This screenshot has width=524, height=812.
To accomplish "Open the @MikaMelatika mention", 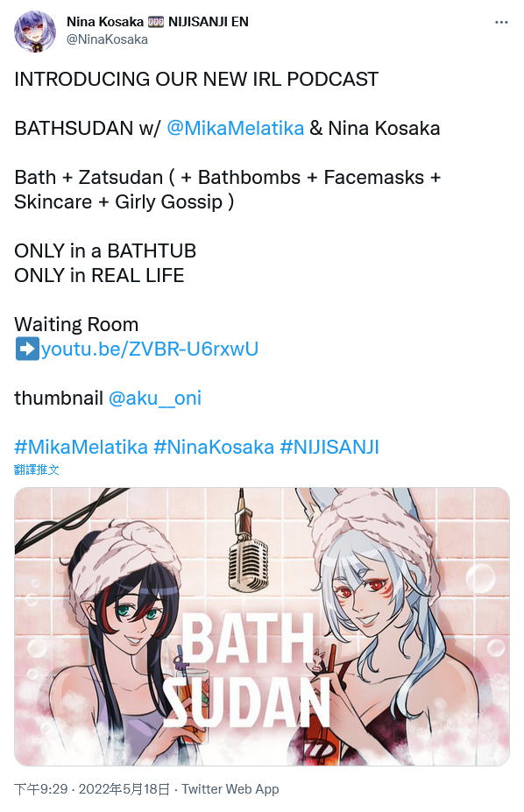I will click(235, 128).
